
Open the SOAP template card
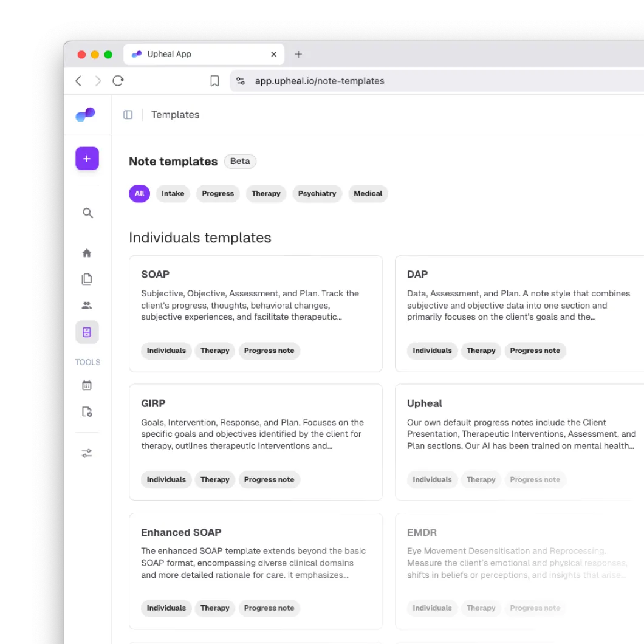tap(256, 313)
